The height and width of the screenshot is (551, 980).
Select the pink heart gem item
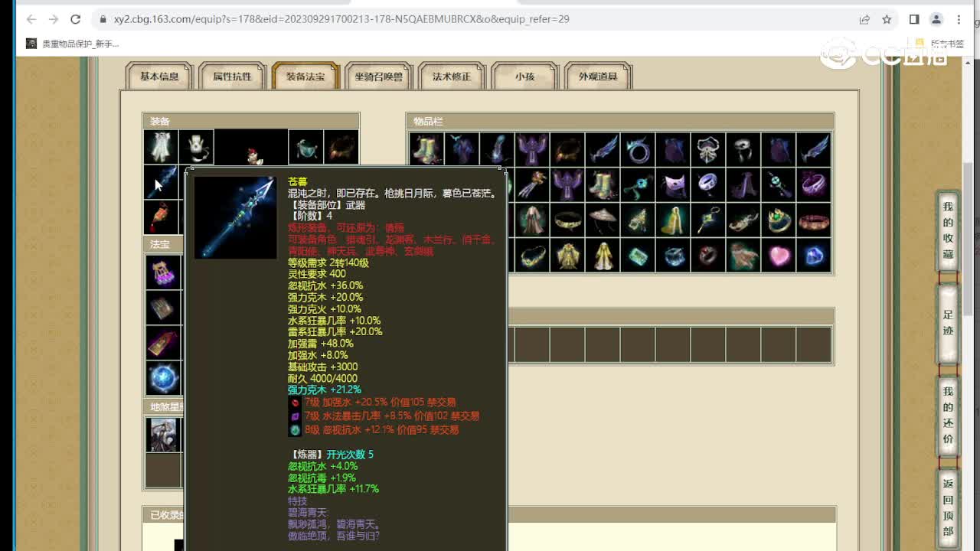(779, 256)
